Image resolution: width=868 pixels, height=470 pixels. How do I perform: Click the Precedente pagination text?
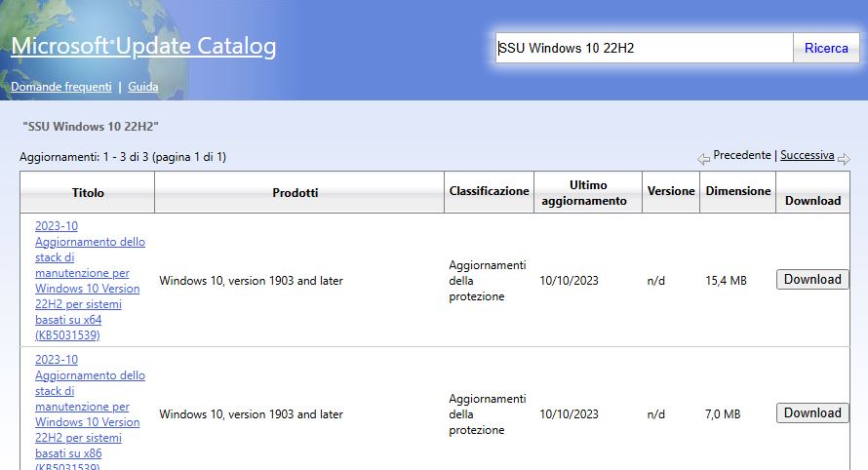coord(742,156)
